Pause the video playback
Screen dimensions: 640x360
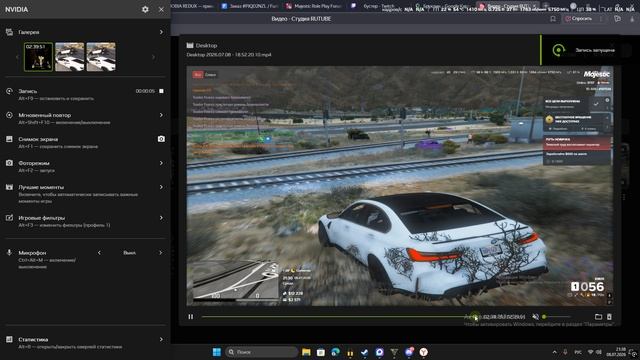(x=191, y=317)
